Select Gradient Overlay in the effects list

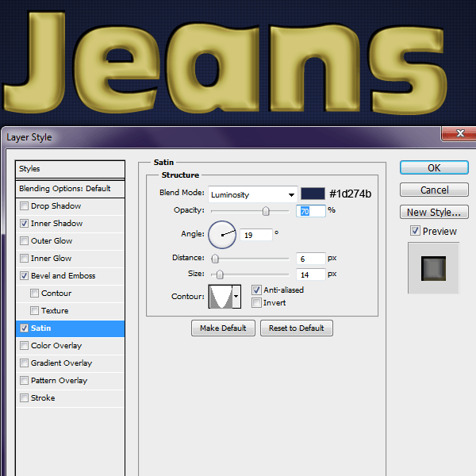(61, 363)
